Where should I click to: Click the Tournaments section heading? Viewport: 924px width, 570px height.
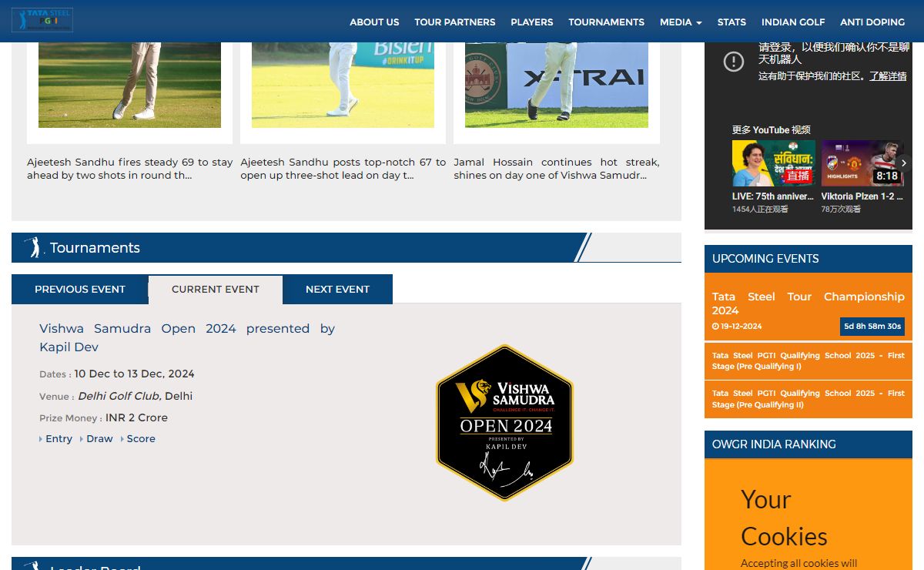(x=95, y=247)
